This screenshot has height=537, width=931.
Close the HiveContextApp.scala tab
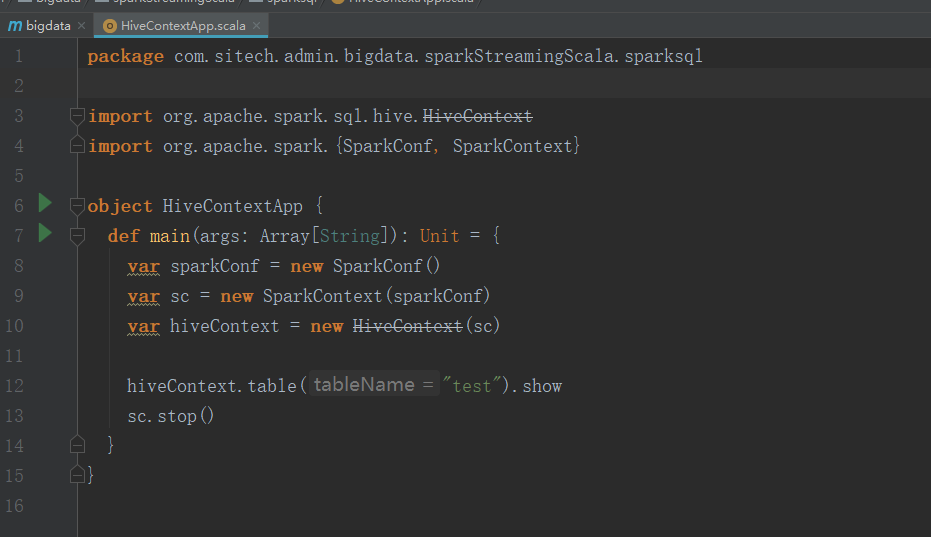256,26
